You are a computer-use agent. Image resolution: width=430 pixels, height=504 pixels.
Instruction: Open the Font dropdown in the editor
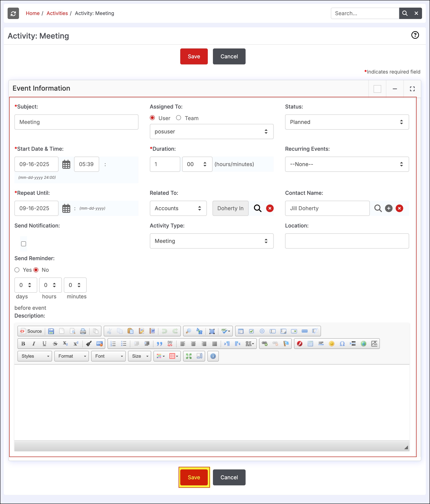[x=108, y=356]
